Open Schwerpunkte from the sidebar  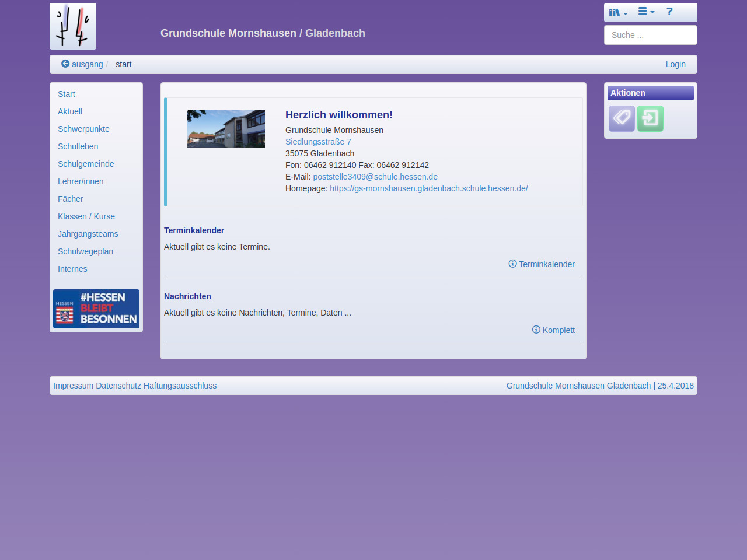point(83,129)
